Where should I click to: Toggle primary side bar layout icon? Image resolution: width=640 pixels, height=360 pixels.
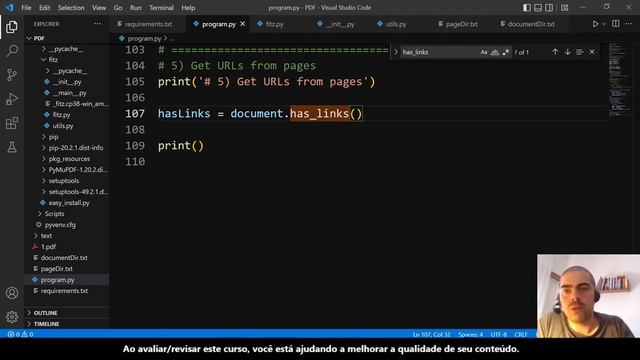click(x=527, y=8)
